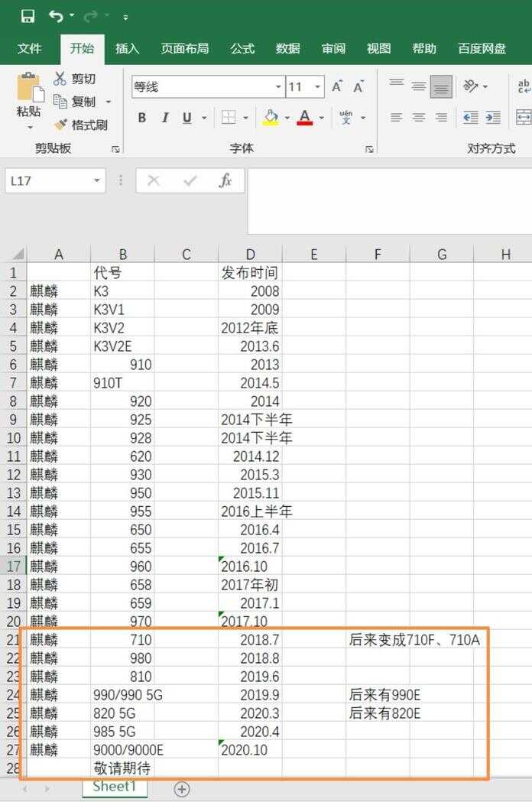Screen dimensions: 532x802
Task: Select row 17 header
Action: (x=13, y=567)
